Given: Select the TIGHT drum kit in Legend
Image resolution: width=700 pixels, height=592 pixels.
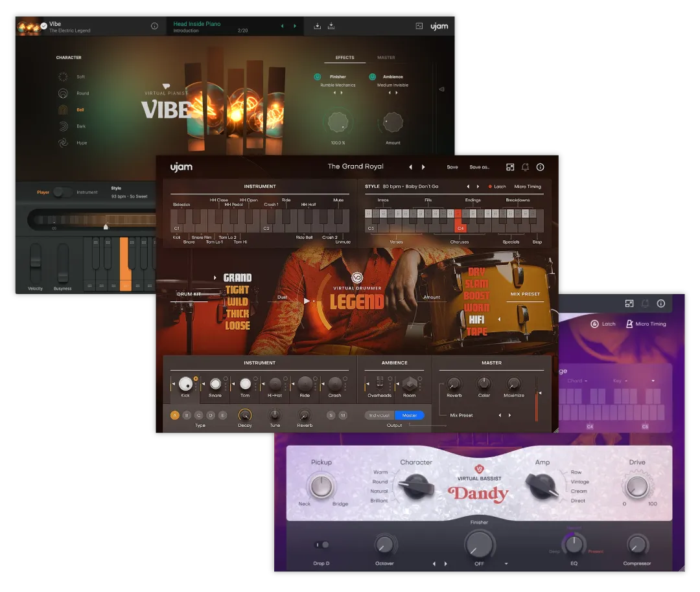Looking at the screenshot, I should [x=237, y=290].
